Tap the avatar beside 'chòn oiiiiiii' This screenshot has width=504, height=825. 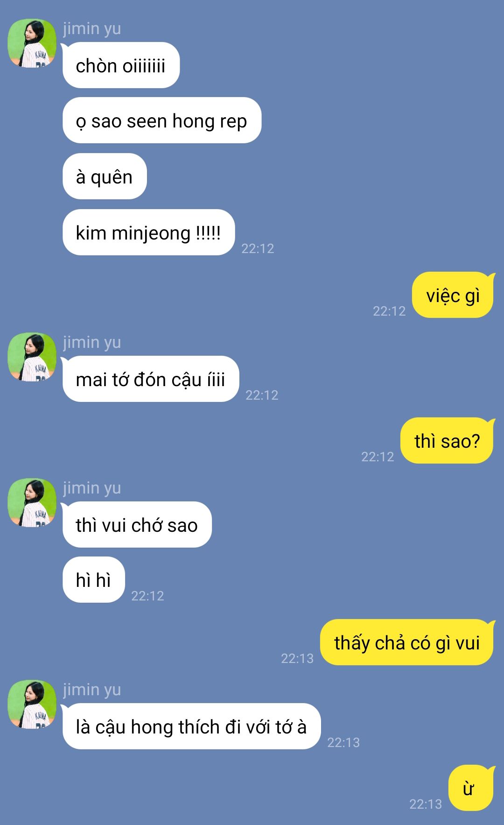(32, 43)
